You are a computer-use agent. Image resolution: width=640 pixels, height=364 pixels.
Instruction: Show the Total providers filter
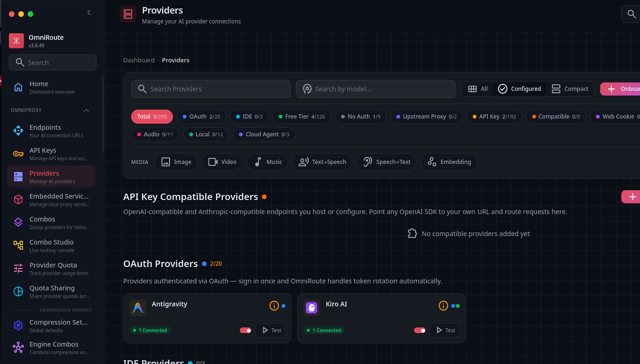152,117
